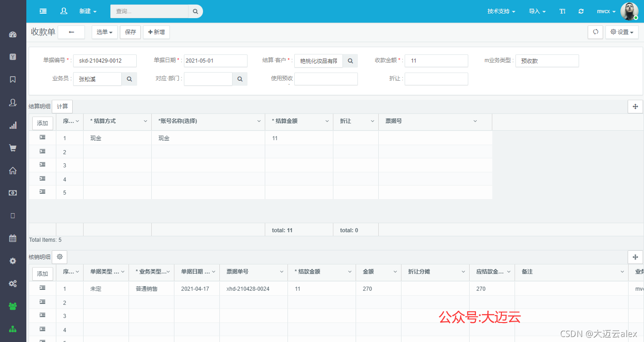Open the 设置 dropdown button

pyautogui.click(x=622, y=32)
